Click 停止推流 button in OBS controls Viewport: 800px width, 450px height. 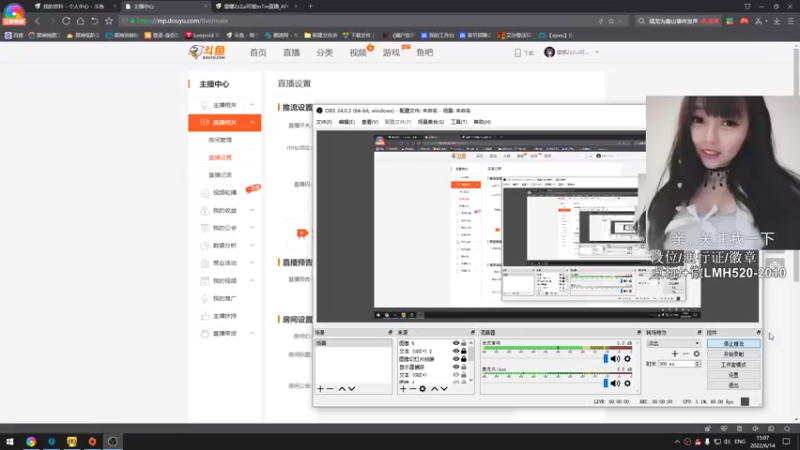click(x=734, y=344)
